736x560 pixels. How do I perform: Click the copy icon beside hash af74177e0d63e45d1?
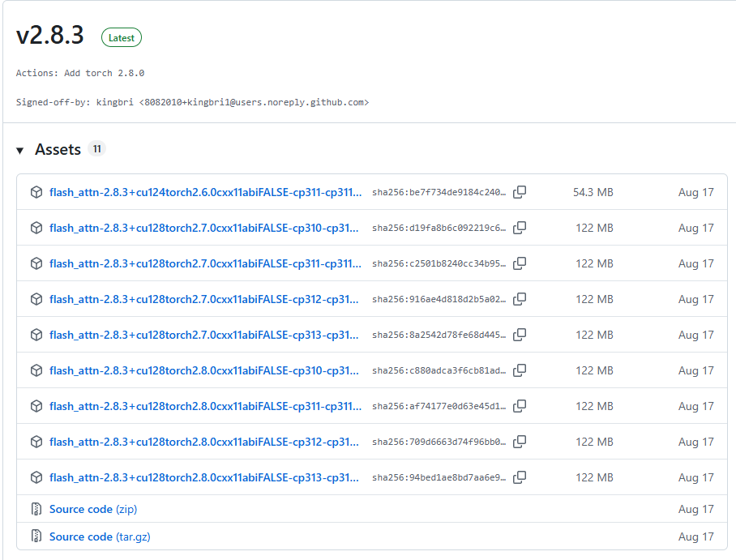point(520,406)
